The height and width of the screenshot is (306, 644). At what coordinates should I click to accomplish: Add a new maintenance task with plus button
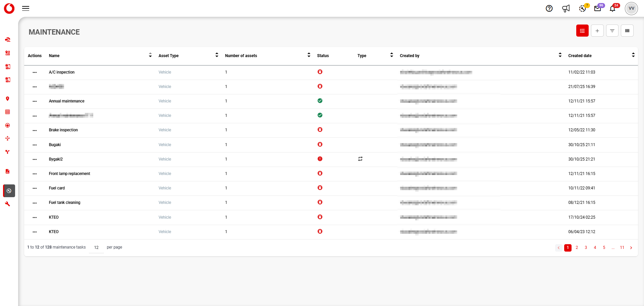[597, 31]
